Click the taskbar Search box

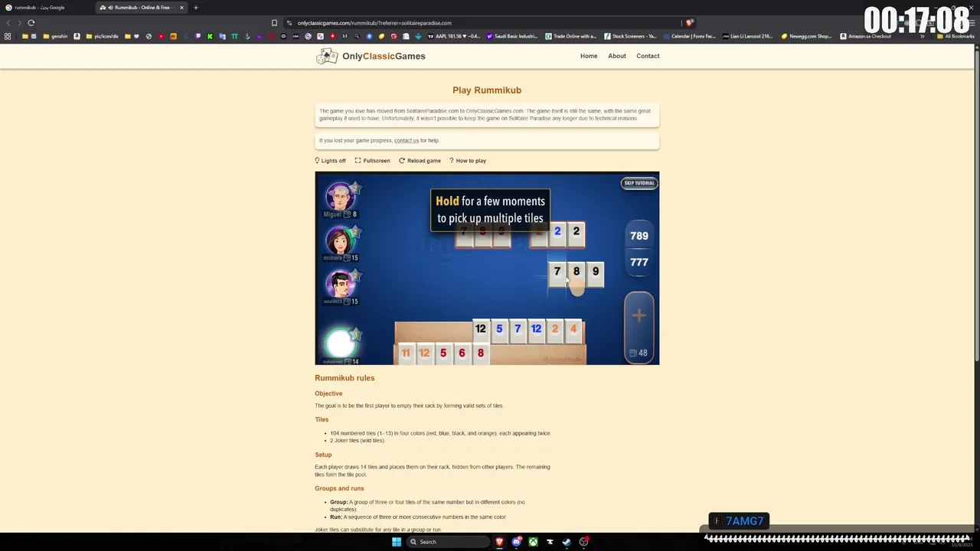pos(447,542)
